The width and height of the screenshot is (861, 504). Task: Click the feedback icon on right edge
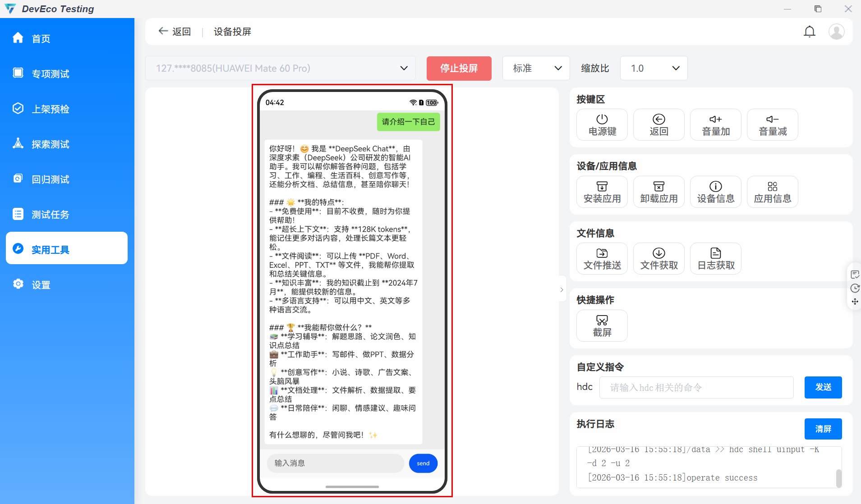[855, 275]
